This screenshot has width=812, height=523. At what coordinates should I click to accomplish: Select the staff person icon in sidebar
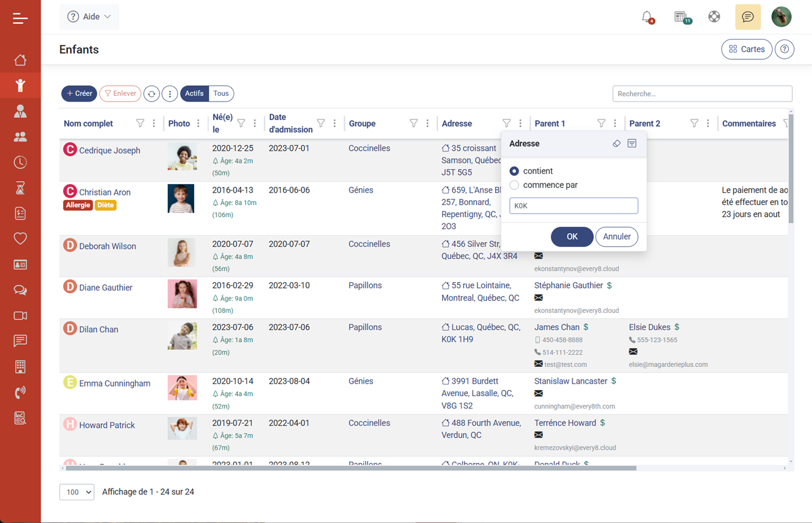click(20, 111)
